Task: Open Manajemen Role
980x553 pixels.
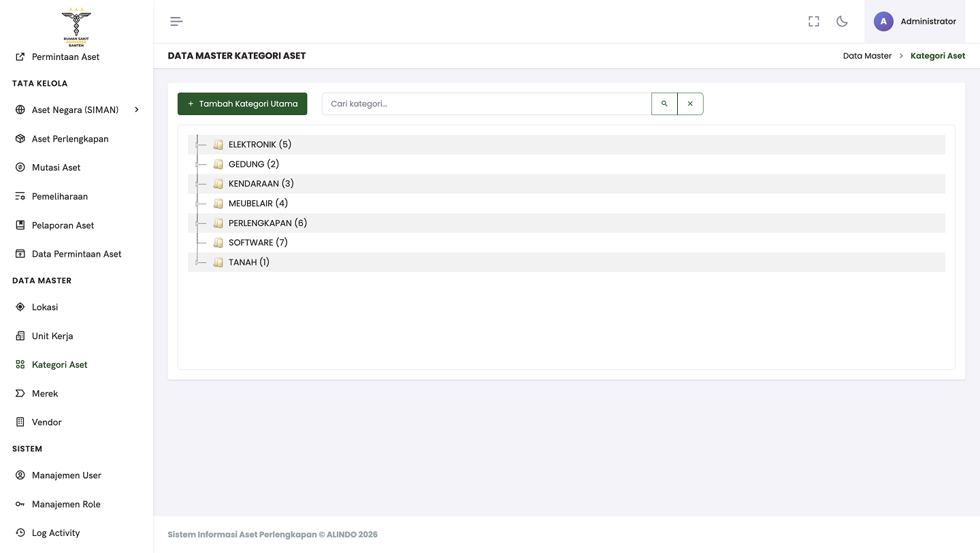Action: point(66,504)
